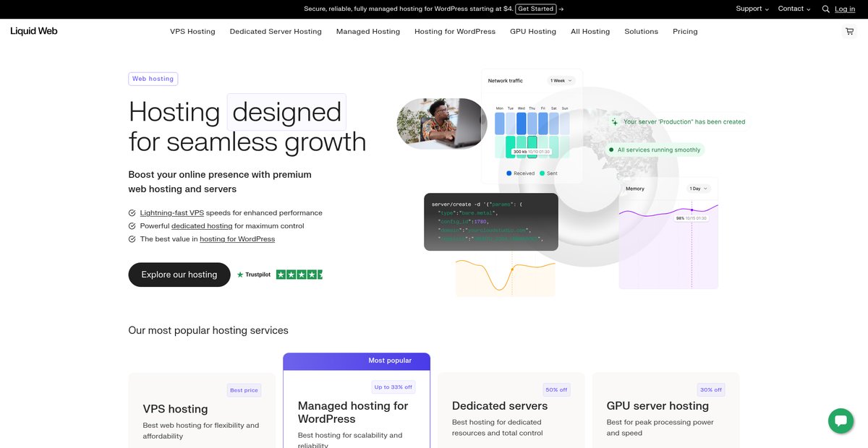Follow the Lightning-fast VPS link
The image size is (868, 448).
(x=172, y=213)
